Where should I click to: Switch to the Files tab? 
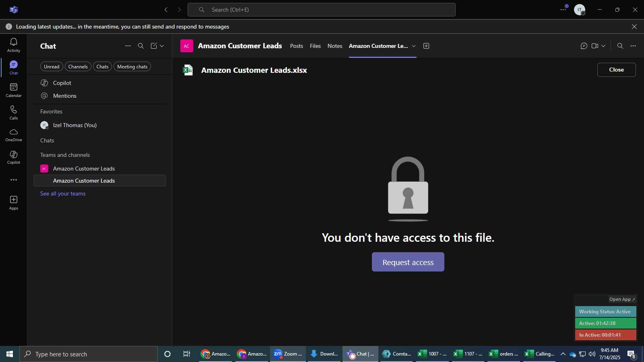[x=315, y=46]
